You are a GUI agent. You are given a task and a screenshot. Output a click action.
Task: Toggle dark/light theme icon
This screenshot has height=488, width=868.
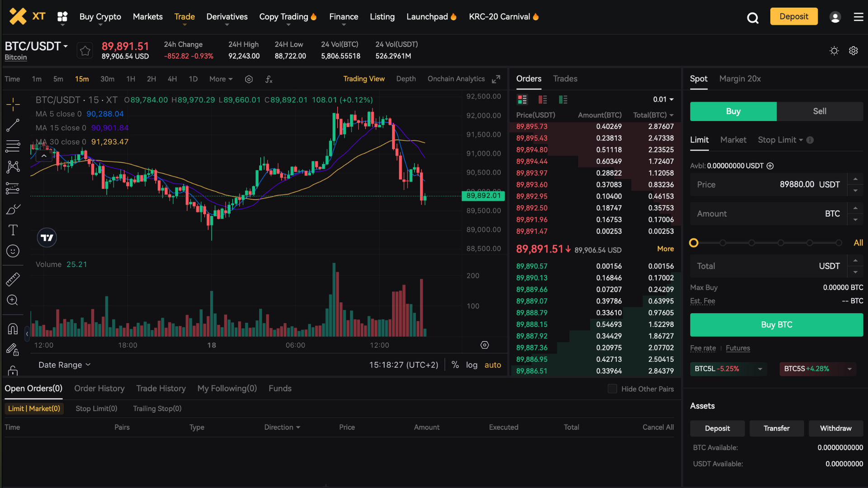click(834, 51)
